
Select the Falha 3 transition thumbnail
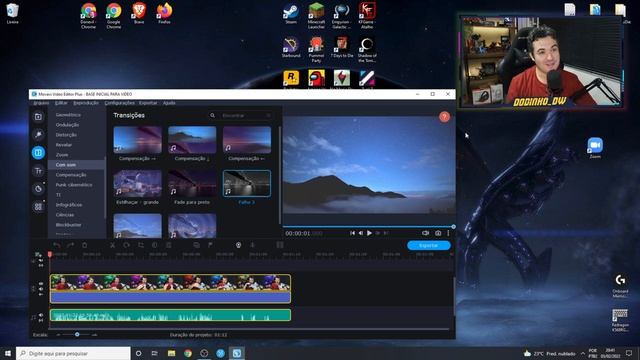[x=247, y=184]
